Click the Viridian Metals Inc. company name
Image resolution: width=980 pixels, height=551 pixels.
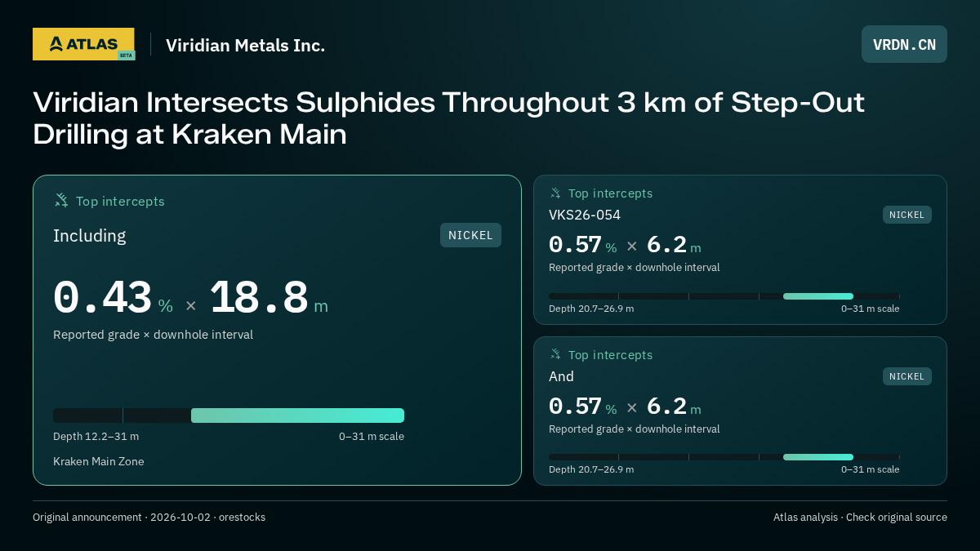click(x=245, y=46)
